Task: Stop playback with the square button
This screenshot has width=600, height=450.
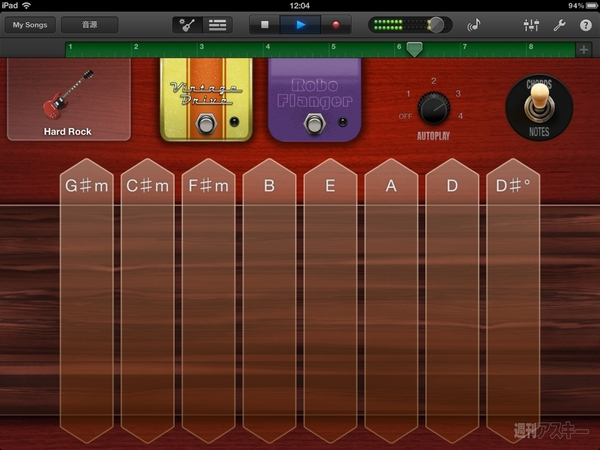Action: coord(264,25)
